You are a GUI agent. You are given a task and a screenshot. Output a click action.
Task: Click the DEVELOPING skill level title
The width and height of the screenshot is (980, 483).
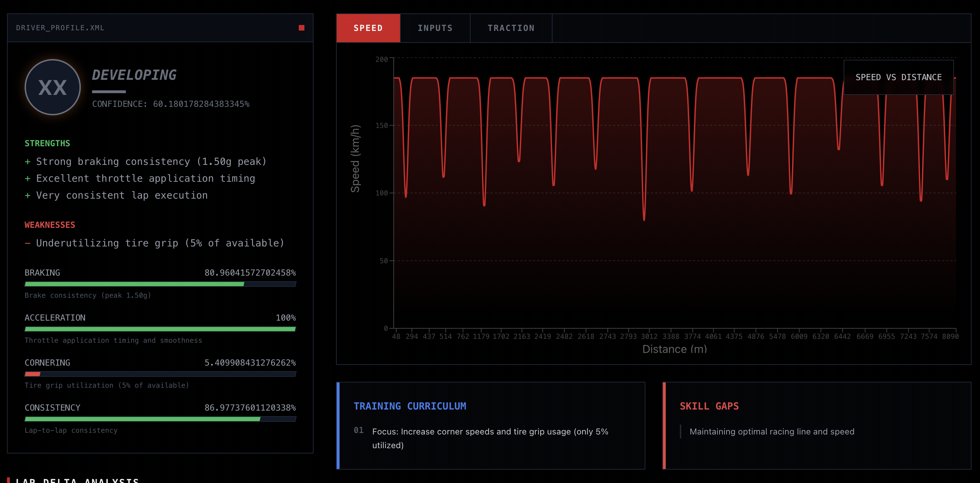click(x=134, y=75)
